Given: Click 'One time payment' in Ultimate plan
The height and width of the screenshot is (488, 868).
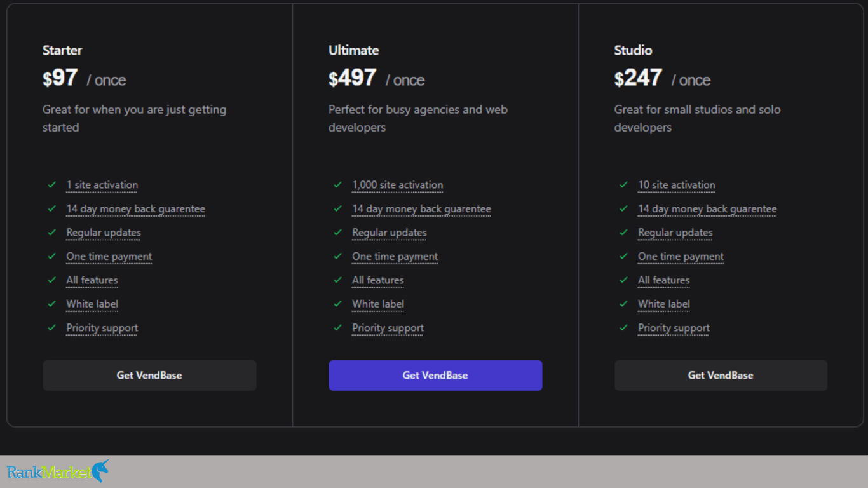Looking at the screenshot, I should 395,257.
